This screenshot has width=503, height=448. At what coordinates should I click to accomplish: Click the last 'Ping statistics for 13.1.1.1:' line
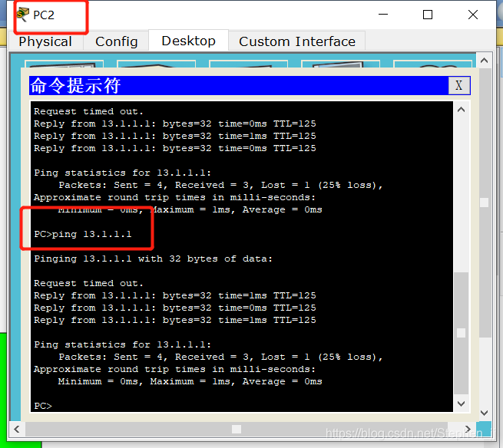(123, 344)
